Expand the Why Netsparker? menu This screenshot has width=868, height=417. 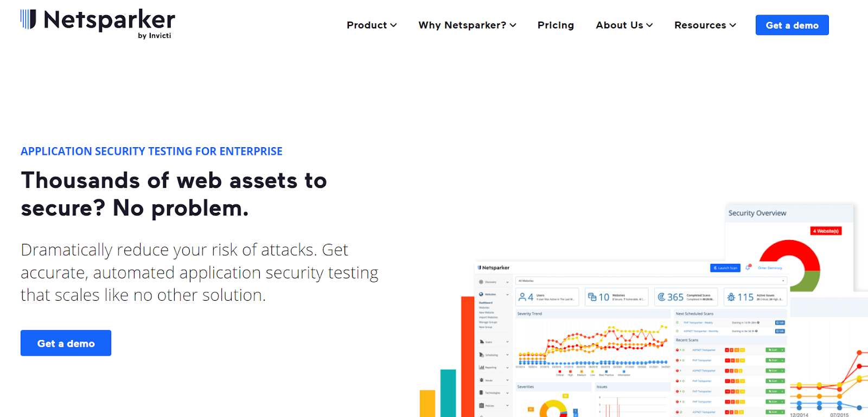click(x=467, y=25)
